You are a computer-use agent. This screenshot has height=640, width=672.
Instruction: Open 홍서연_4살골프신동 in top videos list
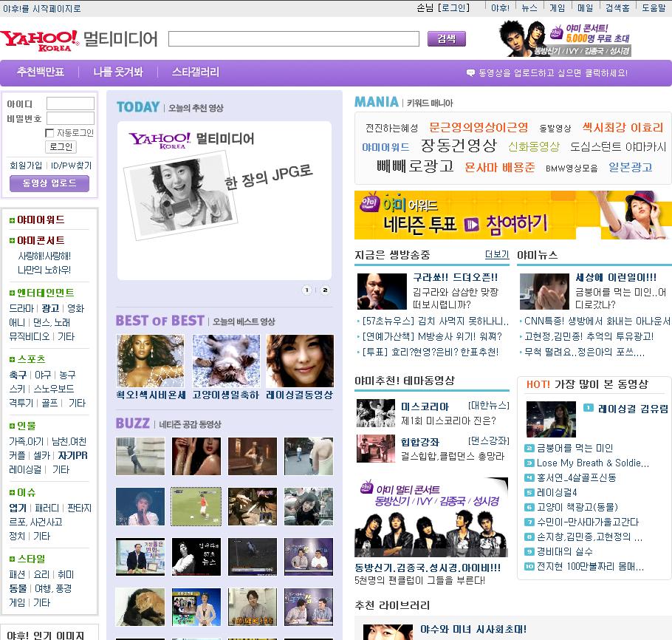[x=577, y=478]
